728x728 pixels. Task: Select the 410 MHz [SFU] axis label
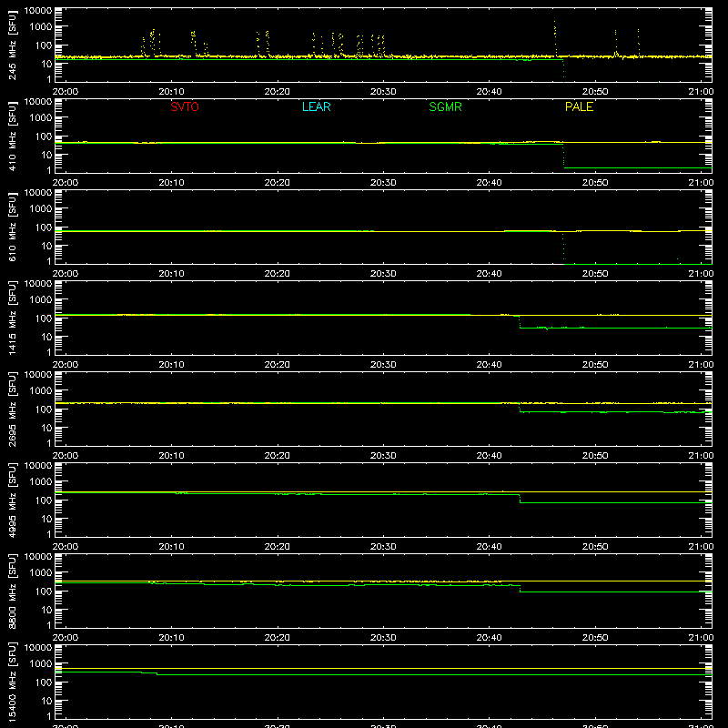pos(13,136)
